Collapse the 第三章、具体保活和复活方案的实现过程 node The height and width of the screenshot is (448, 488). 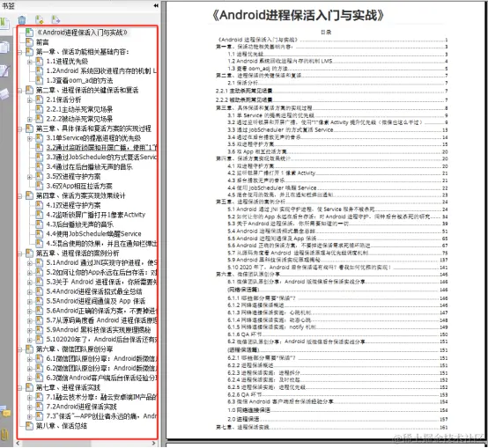click(20, 129)
